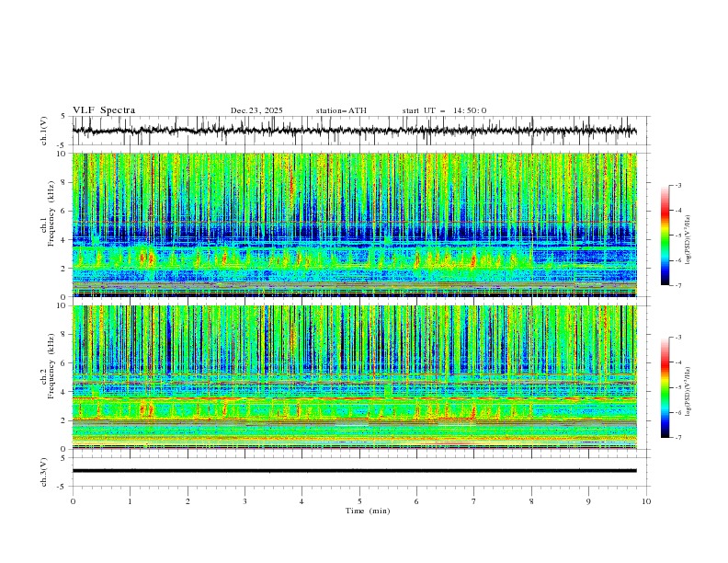Click the ch.1(V) waveform trace panel
Image resolution: width=728 pixels, height=563 pixels.
(x=358, y=131)
